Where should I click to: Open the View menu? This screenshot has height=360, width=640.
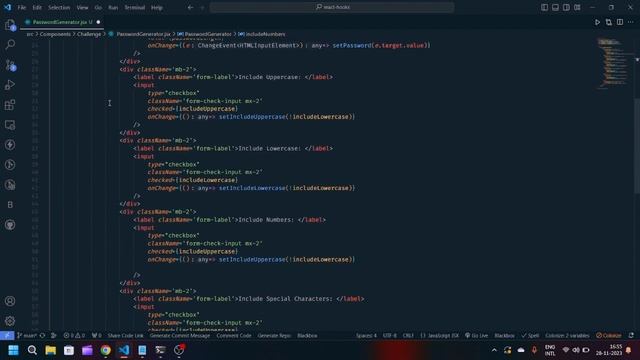click(x=82, y=7)
